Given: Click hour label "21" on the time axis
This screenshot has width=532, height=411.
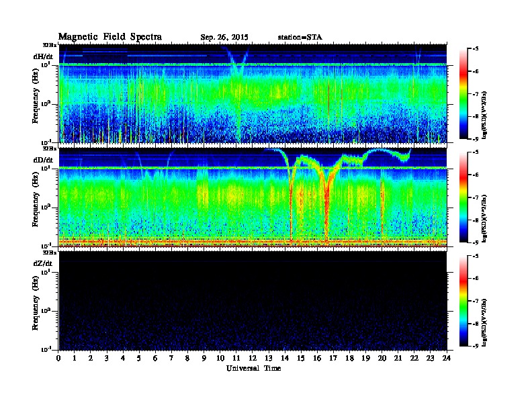Looking at the screenshot, I should coord(398,359).
